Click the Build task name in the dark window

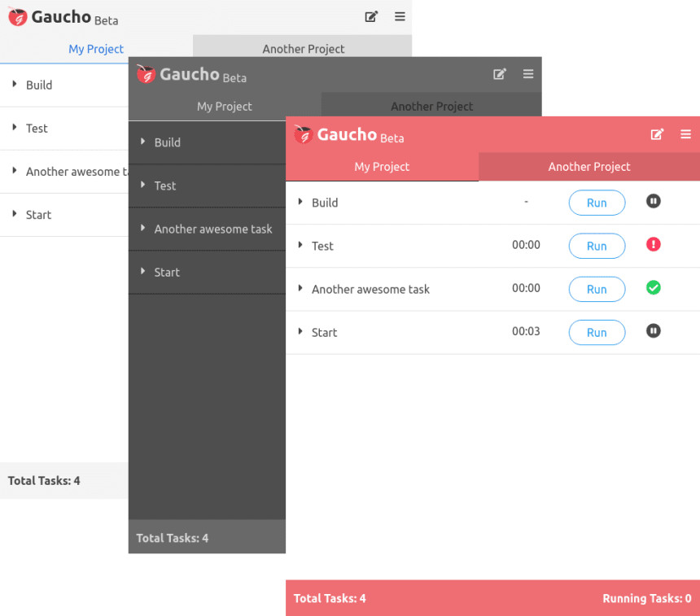pyautogui.click(x=168, y=142)
